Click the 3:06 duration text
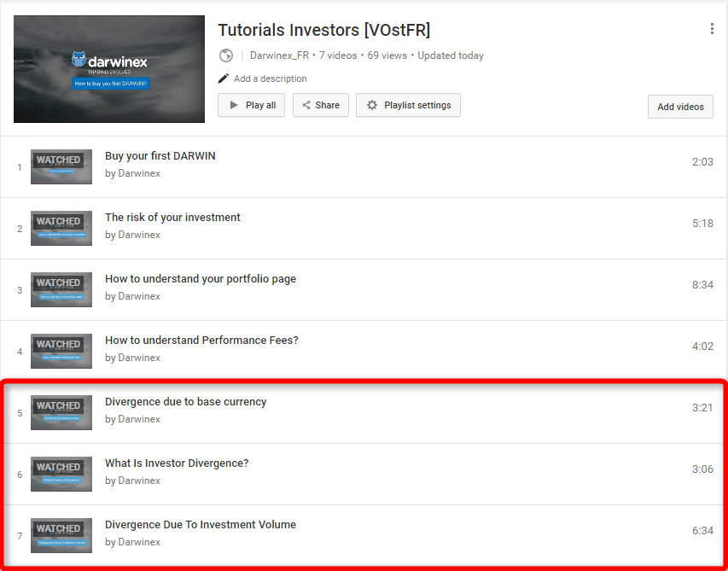The height and width of the screenshot is (571, 728). coord(702,469)
